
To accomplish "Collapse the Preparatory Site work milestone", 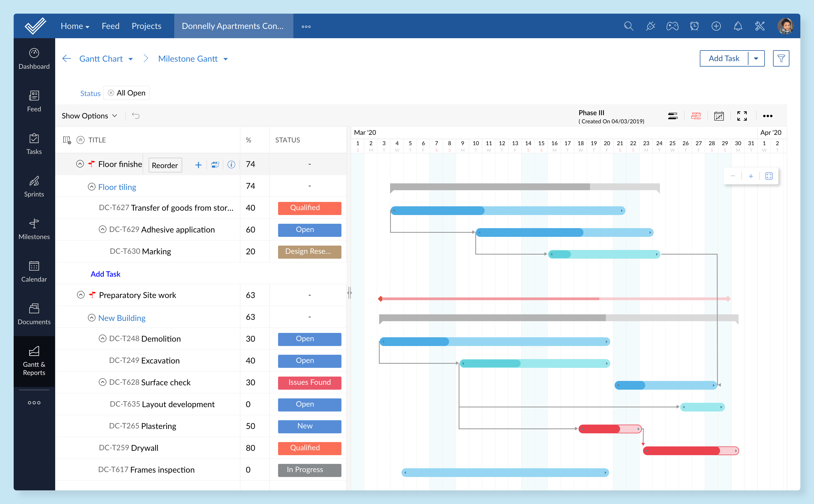I will point(81,295).
